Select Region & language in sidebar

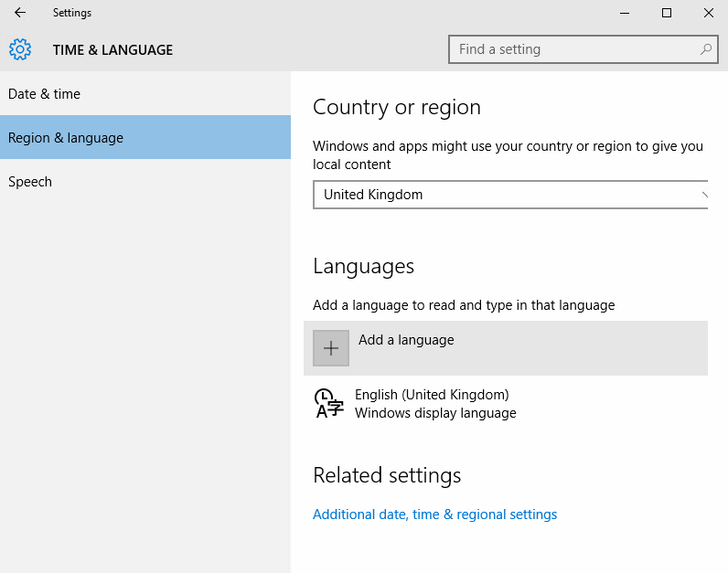click(145, 137)
